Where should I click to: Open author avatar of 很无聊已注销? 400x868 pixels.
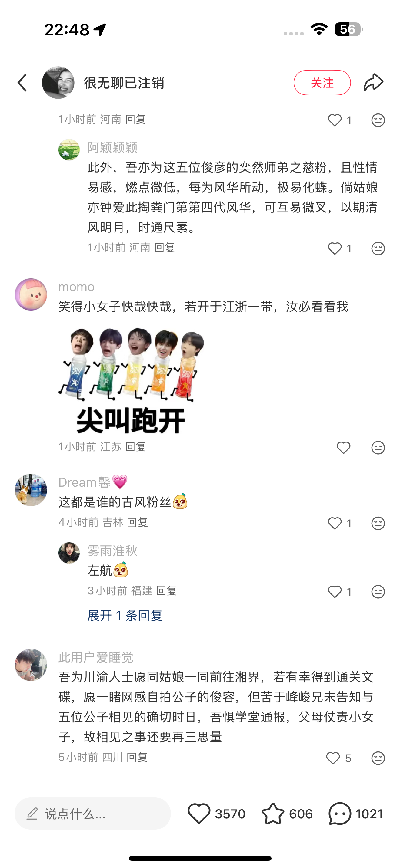click(58, 83)
